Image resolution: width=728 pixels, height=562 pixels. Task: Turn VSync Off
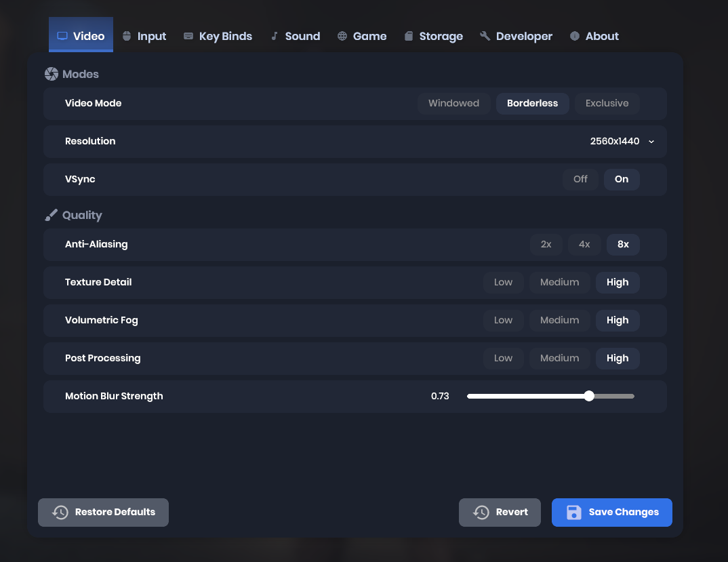click(580, 179)
